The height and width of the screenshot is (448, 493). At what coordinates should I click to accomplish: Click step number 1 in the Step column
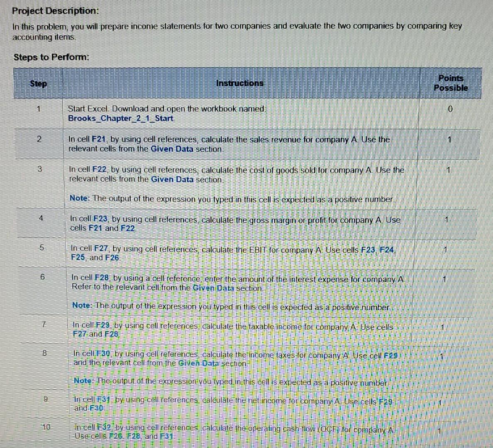click(38, 109)
